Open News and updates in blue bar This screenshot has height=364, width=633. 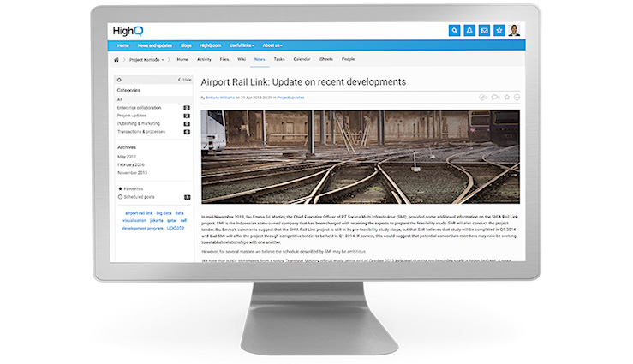click(155, 45)
